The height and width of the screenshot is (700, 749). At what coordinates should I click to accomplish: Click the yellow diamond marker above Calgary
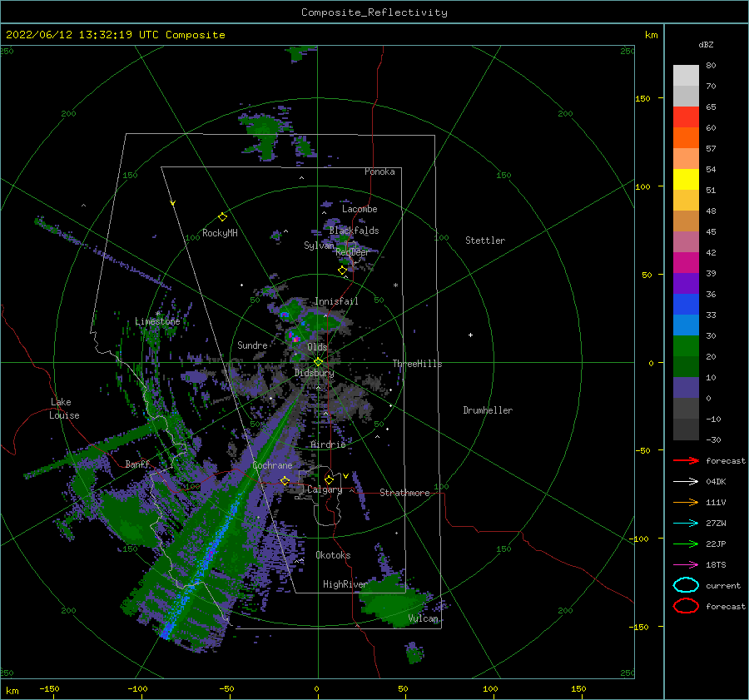pyautogui.click(x=329, y=479)
